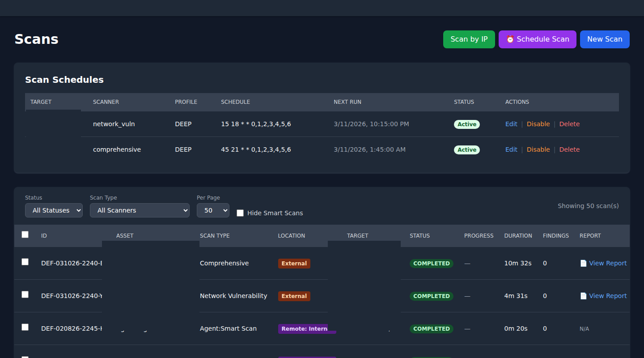The image size is (644, 358).
Task: Toggle the Hide Smart Scans checkbox
Action: (240, 213)
